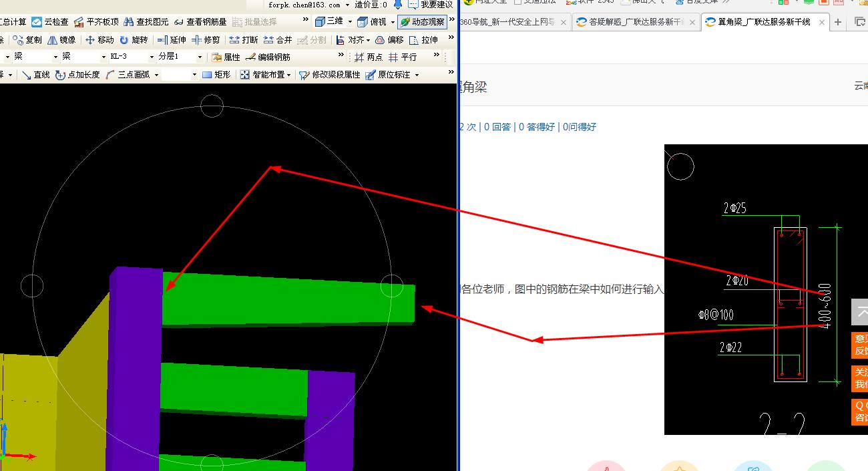Open the 原位标注 in-situ annotation tool
The height and width of the screenshot is (471, 868).
pyautogui.click(x=388, y=75)
